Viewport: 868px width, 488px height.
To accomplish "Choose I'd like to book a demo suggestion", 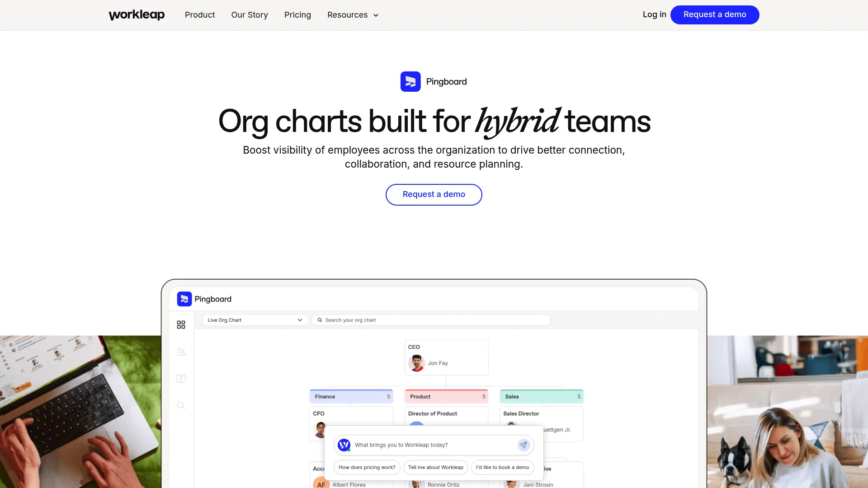I will point(502,467).
